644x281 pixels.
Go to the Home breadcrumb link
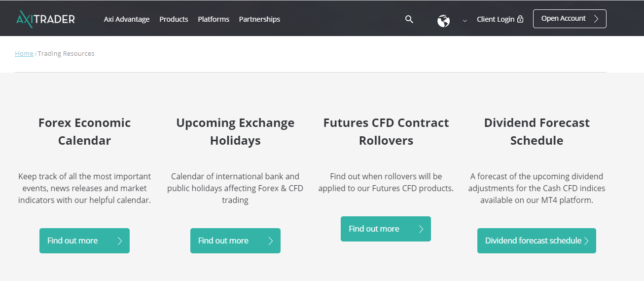(x=24, y=53)
